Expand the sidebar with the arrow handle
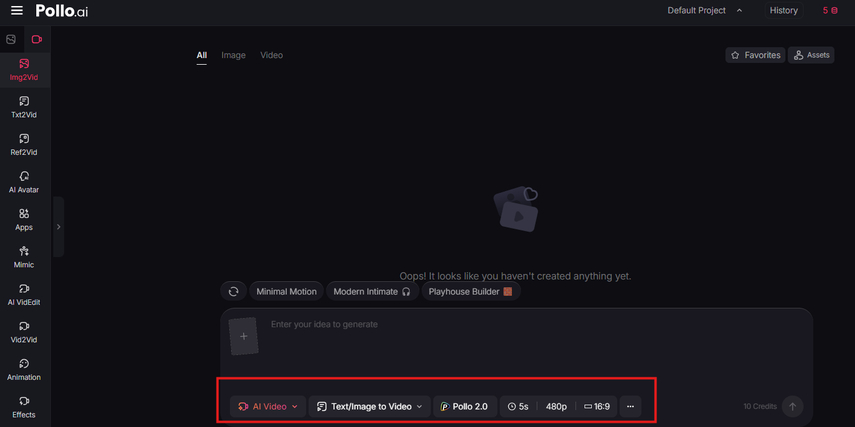Screen dimensions: 855x427 click(x=58, y=226)
